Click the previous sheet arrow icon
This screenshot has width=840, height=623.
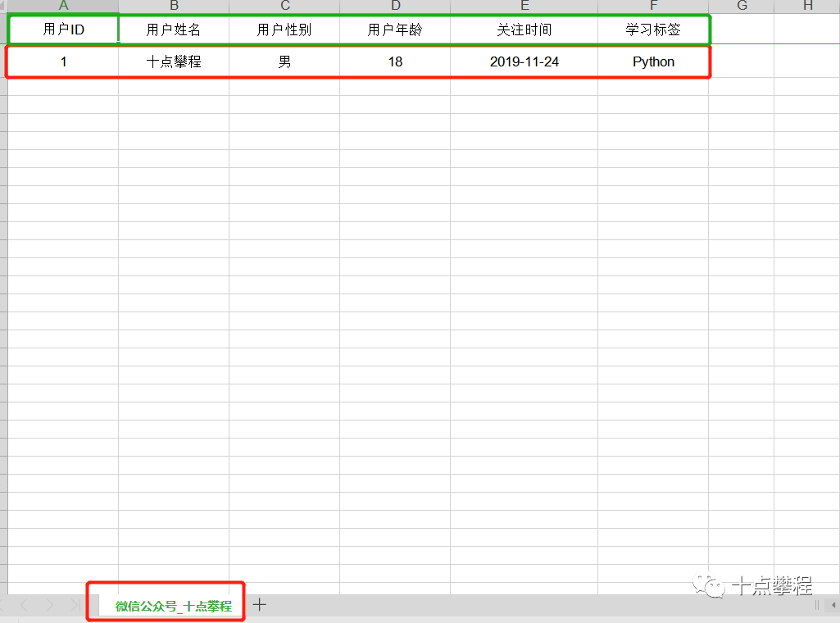coord(25,603)
